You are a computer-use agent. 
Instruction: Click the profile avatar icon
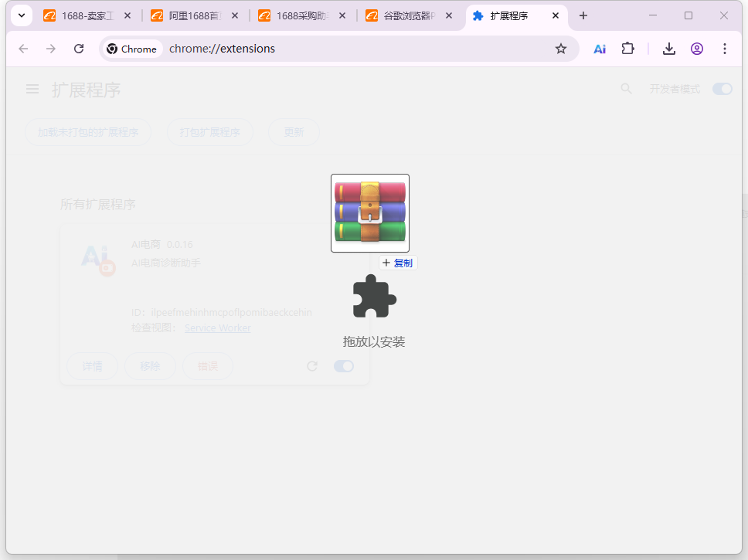(696, 48)
